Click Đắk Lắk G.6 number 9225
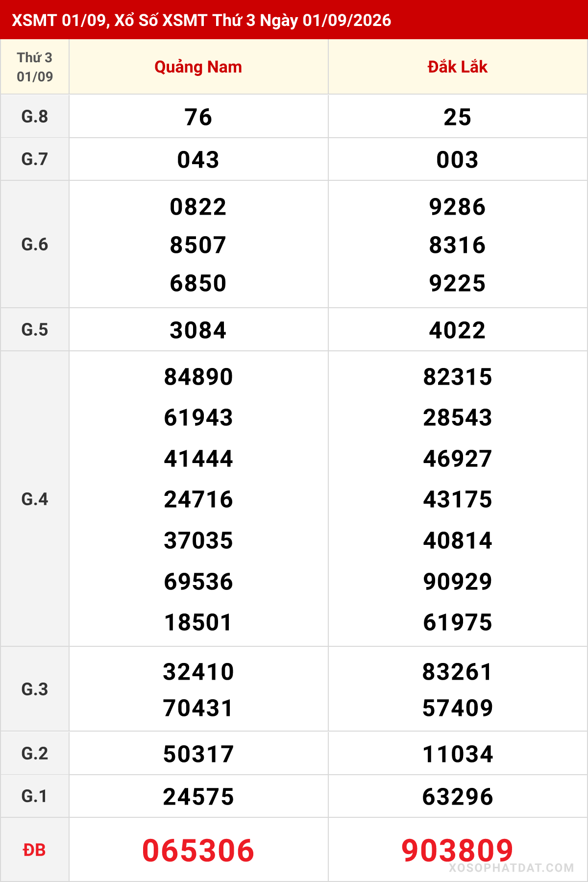Viewport: 588px width, 882px height. point(458,283)
